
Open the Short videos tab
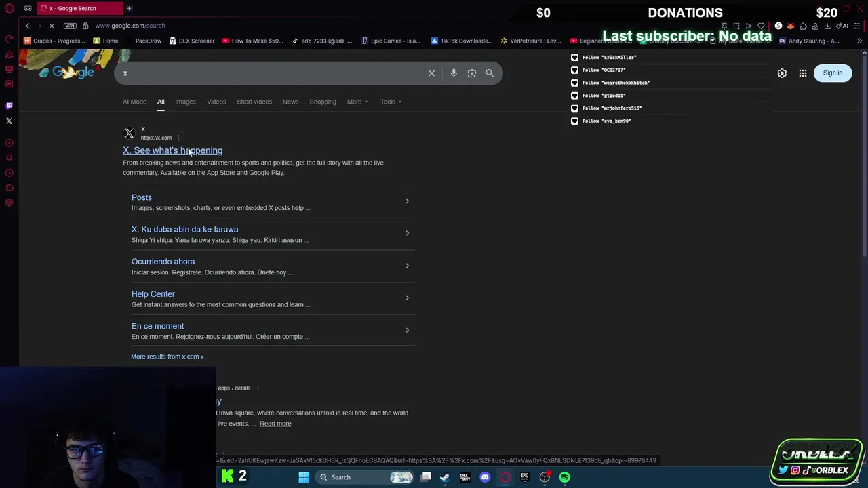(254, 102)
